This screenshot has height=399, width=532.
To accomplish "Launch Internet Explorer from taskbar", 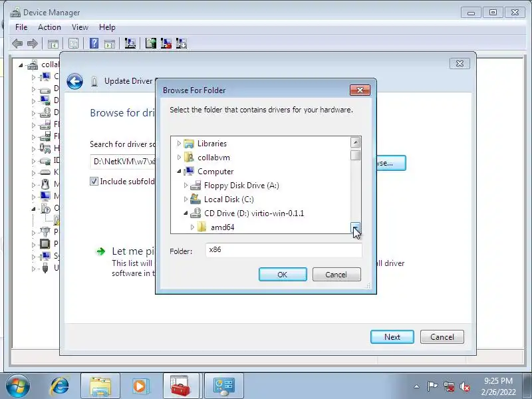I will 59,386.
